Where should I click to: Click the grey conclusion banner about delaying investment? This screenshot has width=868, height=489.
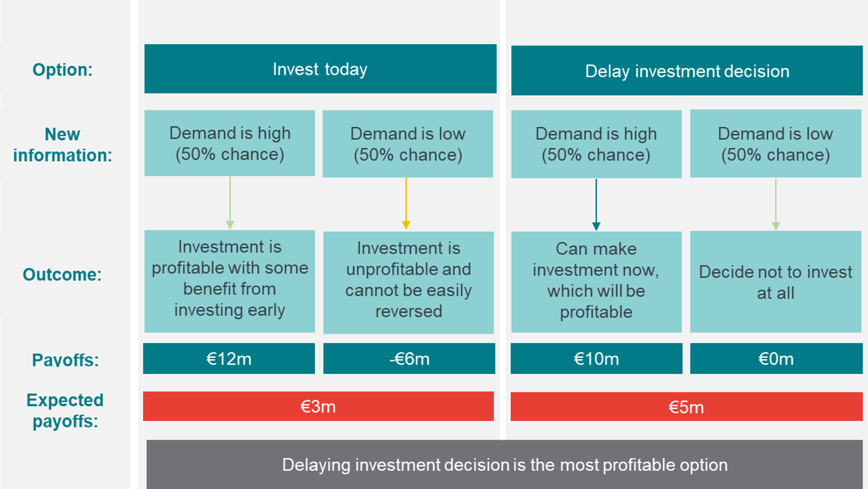pyautogui.click(x=505, y=465)
